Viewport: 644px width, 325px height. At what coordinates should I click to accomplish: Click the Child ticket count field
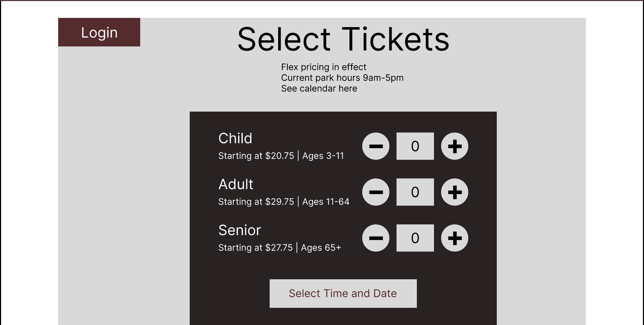pyautogui.click(x=415, y=146)
